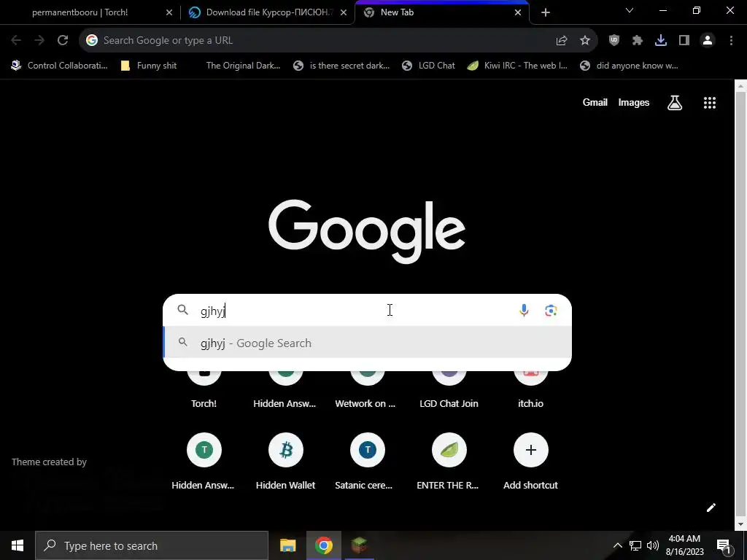The width and height of the screenshot is (747, 560).
Task: Share this page icon in address bar
Action: coord(562,41)
